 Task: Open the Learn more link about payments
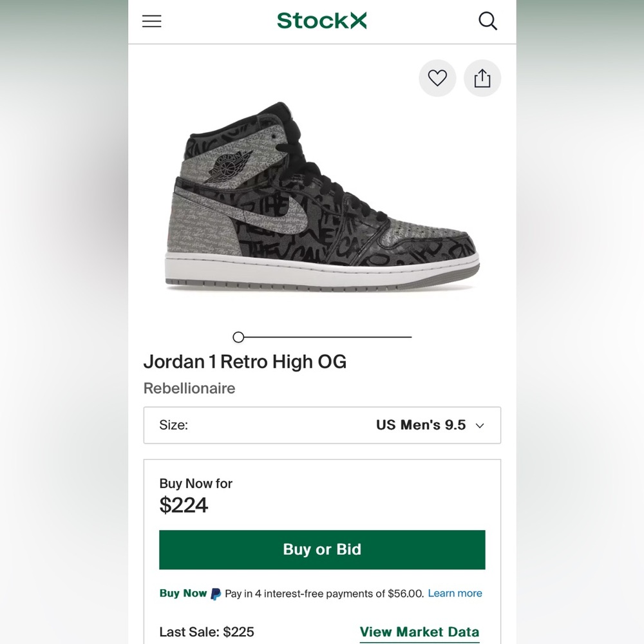[454, 593]
